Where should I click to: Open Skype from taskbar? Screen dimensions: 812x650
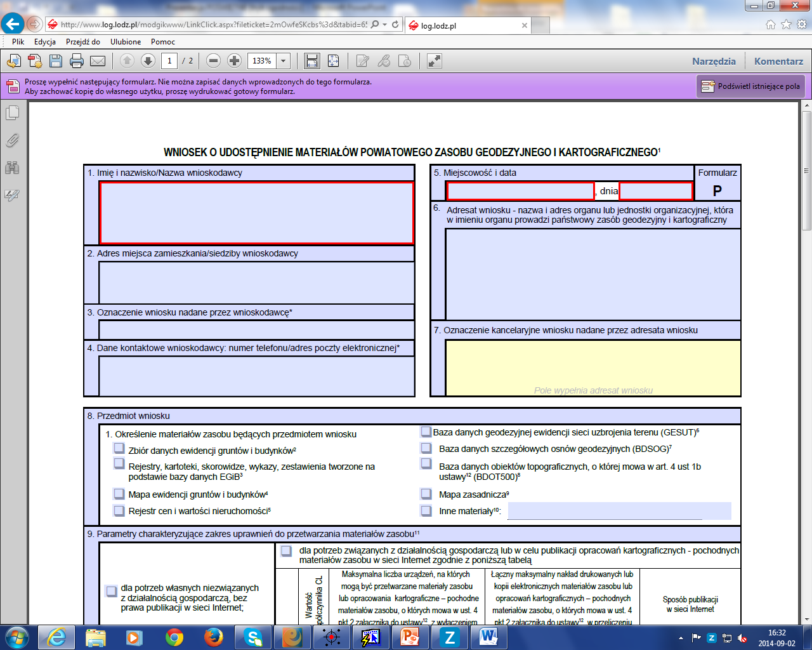pos(253,637)
